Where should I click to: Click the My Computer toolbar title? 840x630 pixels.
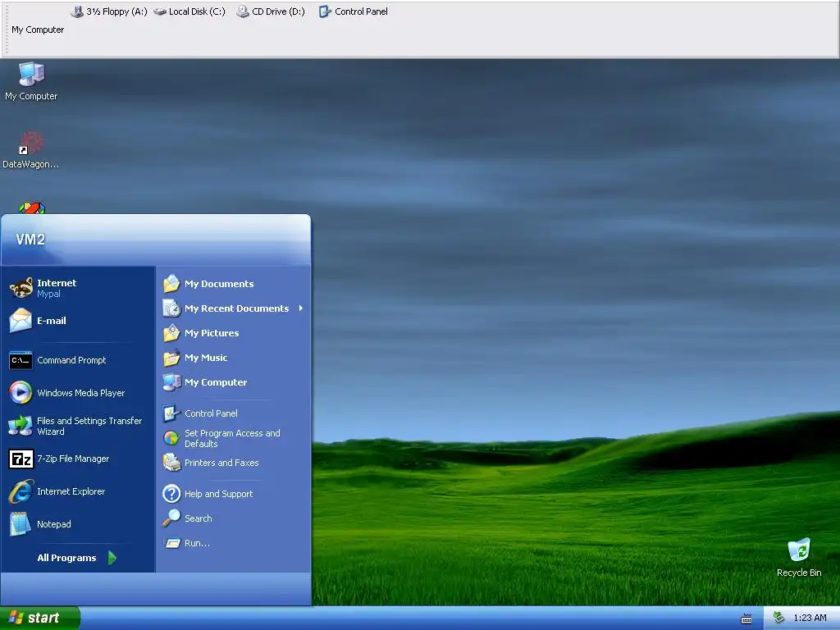click(x=38, y=30)
